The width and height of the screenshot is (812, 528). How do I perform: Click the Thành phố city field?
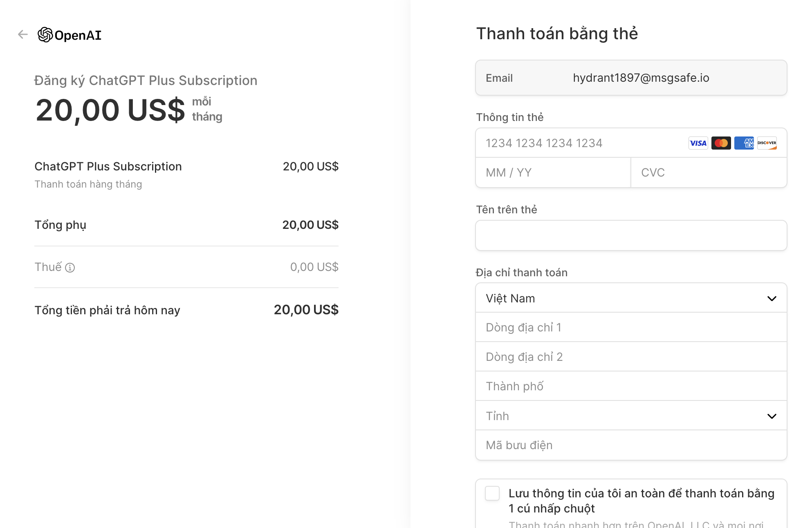[630, 386]
